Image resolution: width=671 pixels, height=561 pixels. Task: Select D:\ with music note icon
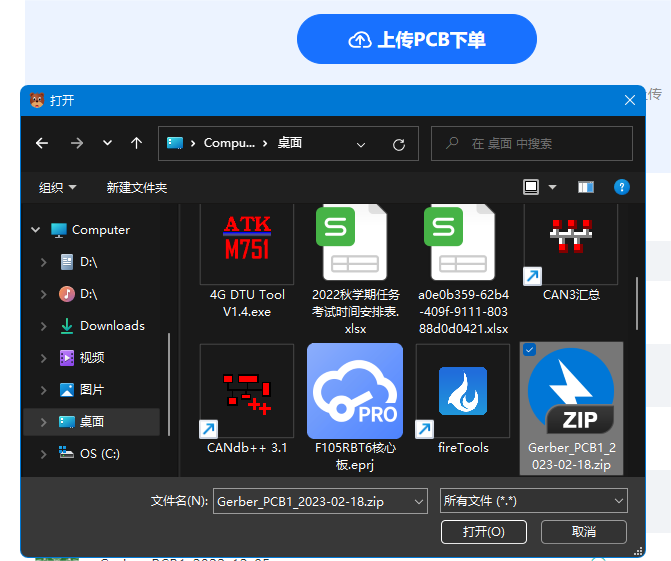79,294
